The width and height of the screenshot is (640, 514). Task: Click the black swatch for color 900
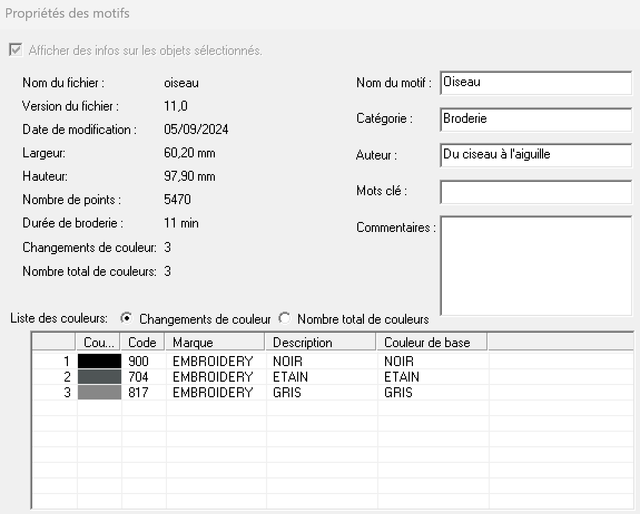[100, 361]
